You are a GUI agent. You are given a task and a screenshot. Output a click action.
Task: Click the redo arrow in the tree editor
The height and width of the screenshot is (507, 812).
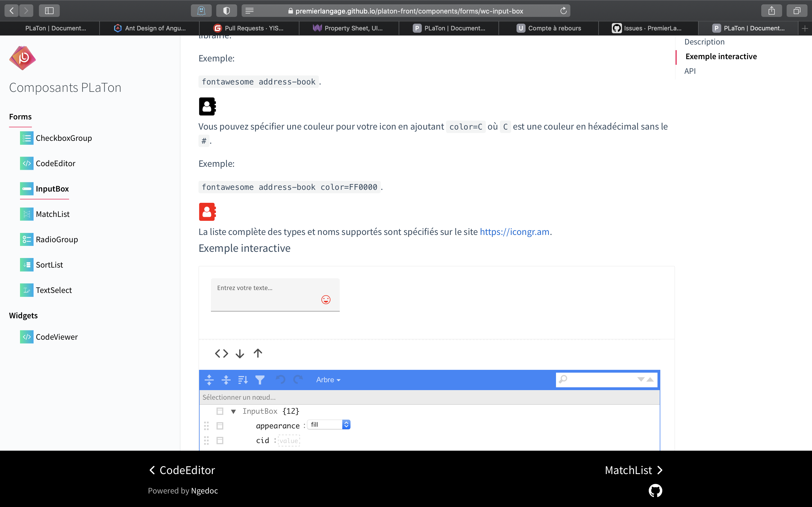click(x=298, y=379)
